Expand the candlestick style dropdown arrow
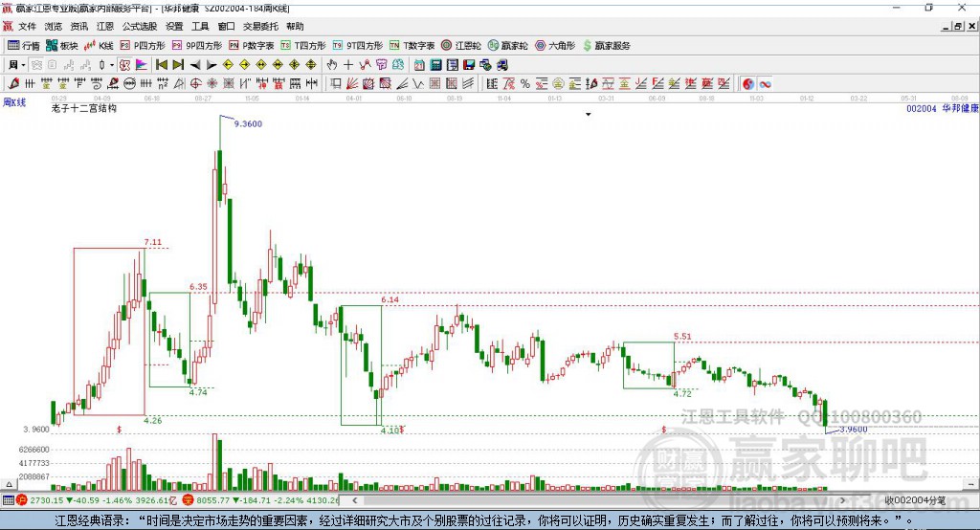This screenshot has height=530, width=980. (x=112, y=65)
